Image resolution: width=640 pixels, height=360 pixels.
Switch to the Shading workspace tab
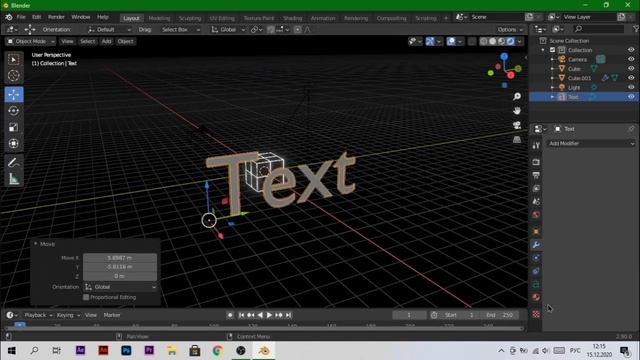pyautogui.click(x=293, y=18)
